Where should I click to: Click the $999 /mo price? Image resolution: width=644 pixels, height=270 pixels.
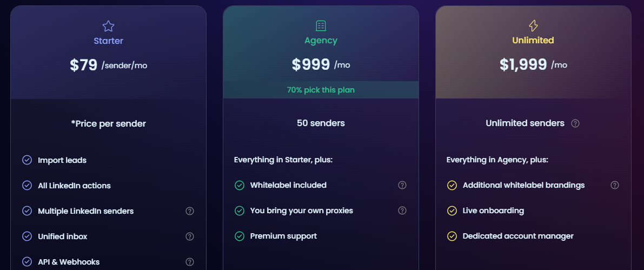click(x=321, y=65)
